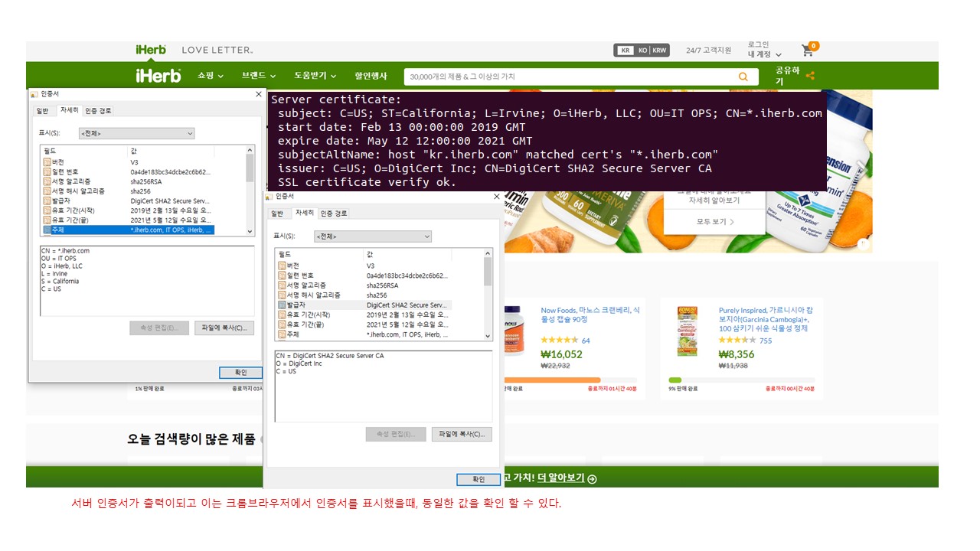The image size is (980, 551).
Task: Click 755 review count for Purely Inspired
Action: [x=766, y=341]
